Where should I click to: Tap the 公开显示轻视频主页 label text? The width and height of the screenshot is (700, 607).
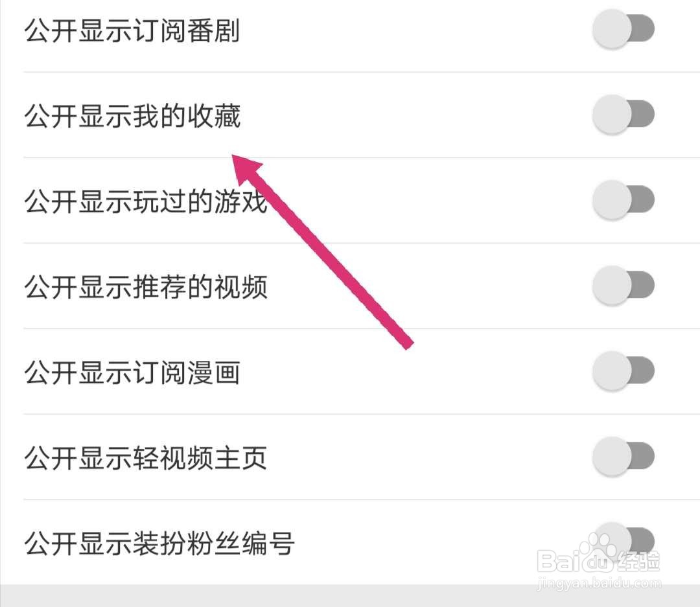click(x=146, y=458)
